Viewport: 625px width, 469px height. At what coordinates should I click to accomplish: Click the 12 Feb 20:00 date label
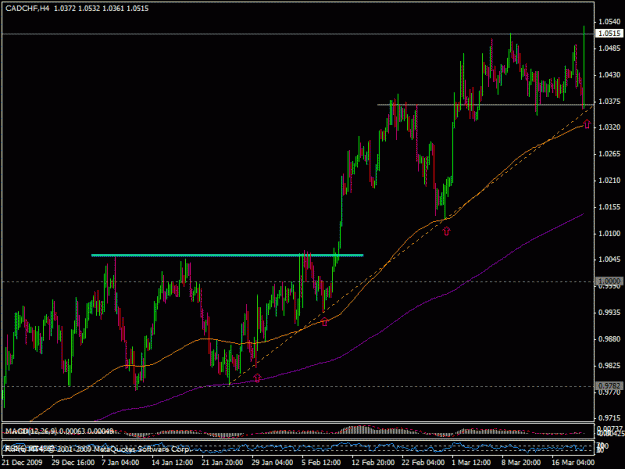(373, 463)
